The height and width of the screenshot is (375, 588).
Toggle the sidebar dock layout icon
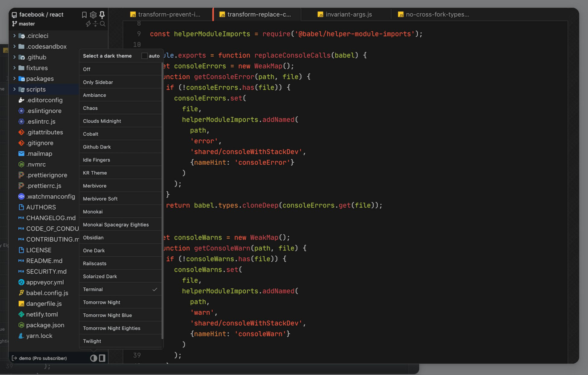pyautogui.click(x=102, y=358)
